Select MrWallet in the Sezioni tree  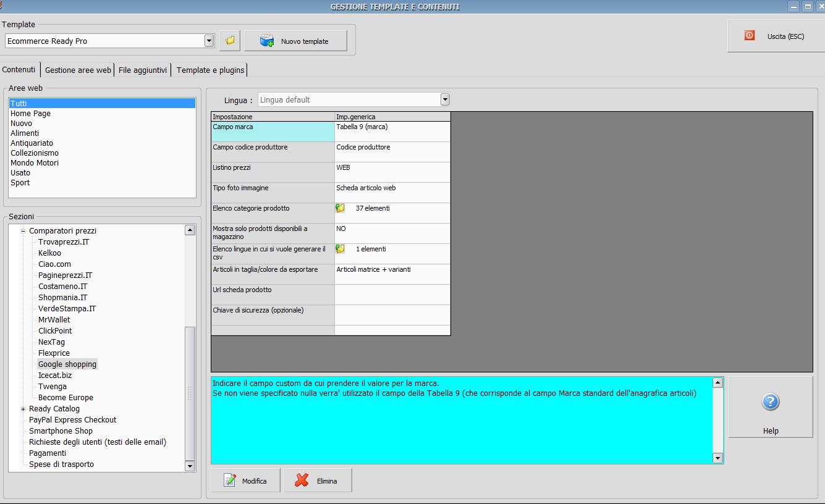pyautogui.click(x=54, y=320)
